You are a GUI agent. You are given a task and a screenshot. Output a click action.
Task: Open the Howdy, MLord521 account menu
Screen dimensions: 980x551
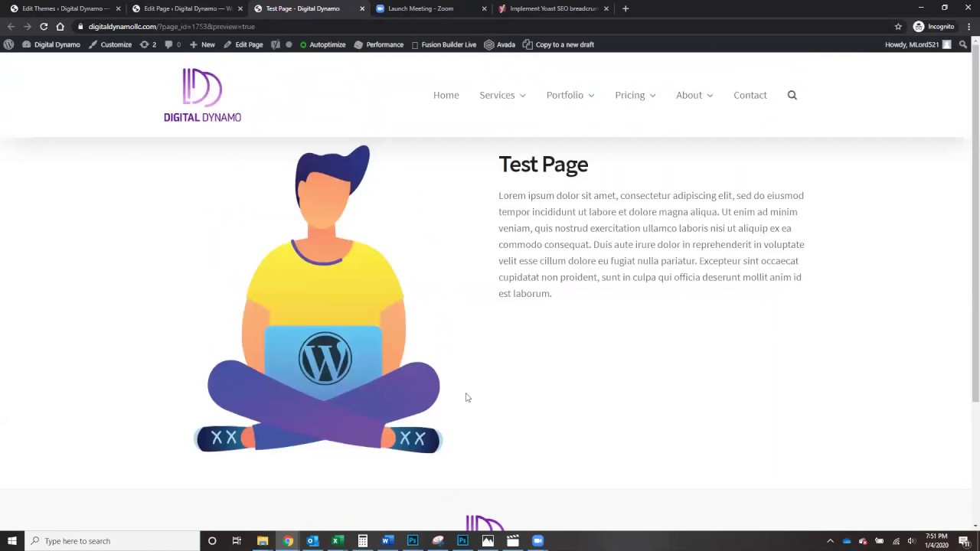(918, 44)
